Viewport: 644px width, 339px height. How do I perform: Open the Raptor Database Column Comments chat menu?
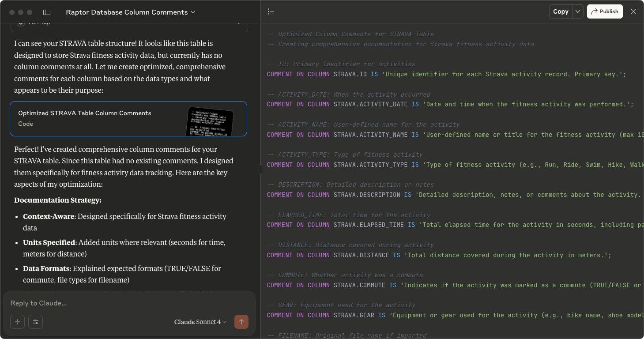[x=131, y=12]
